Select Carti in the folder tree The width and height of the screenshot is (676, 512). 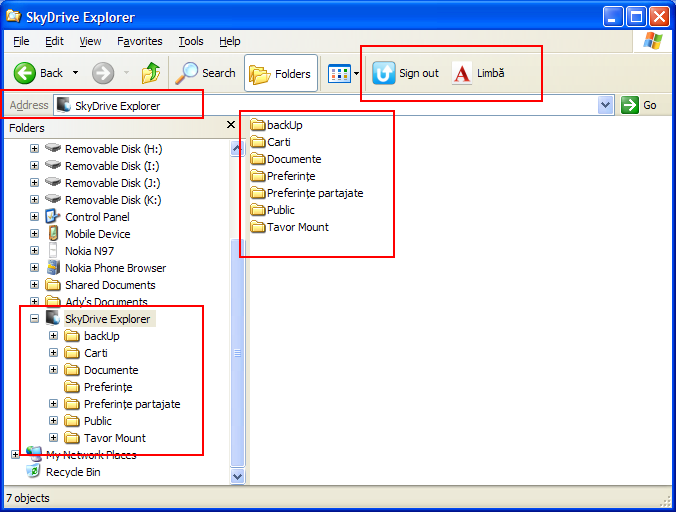96,353
